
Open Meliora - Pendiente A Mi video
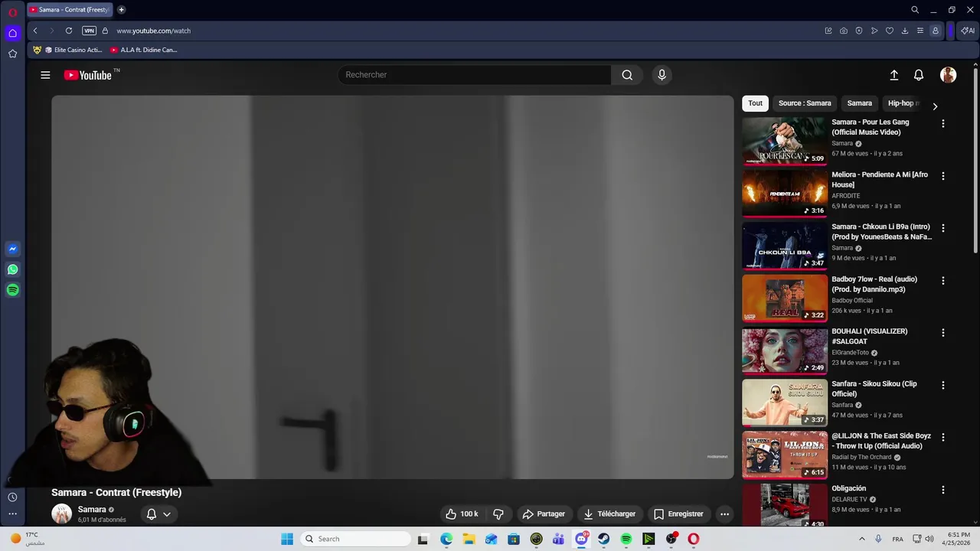tap(880, 179)
